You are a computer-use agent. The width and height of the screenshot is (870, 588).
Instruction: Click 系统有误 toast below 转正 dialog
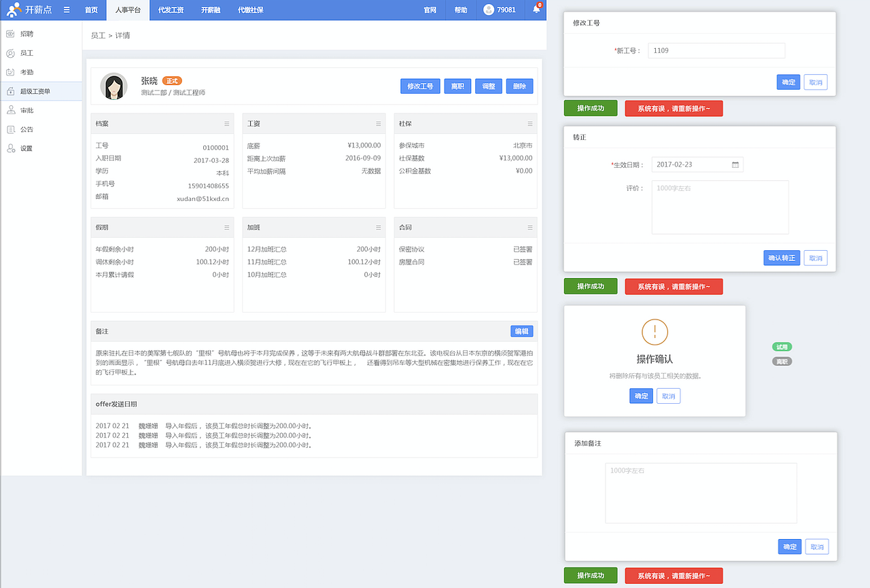point(674,286)
